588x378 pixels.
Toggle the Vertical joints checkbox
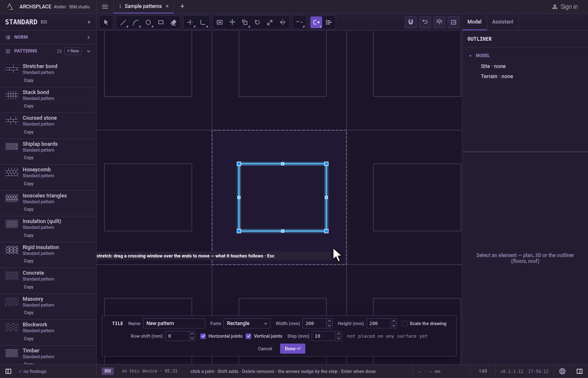click(249, 336)
